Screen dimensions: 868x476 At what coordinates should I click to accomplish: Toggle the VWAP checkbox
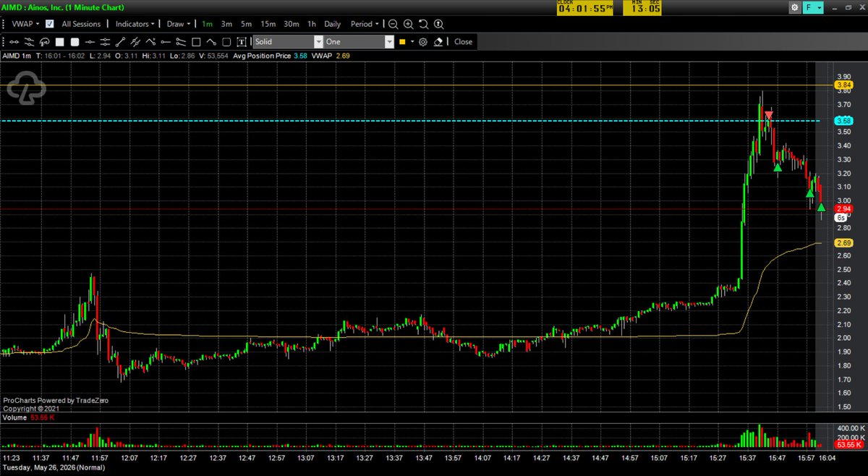click(x=49, y=24)
